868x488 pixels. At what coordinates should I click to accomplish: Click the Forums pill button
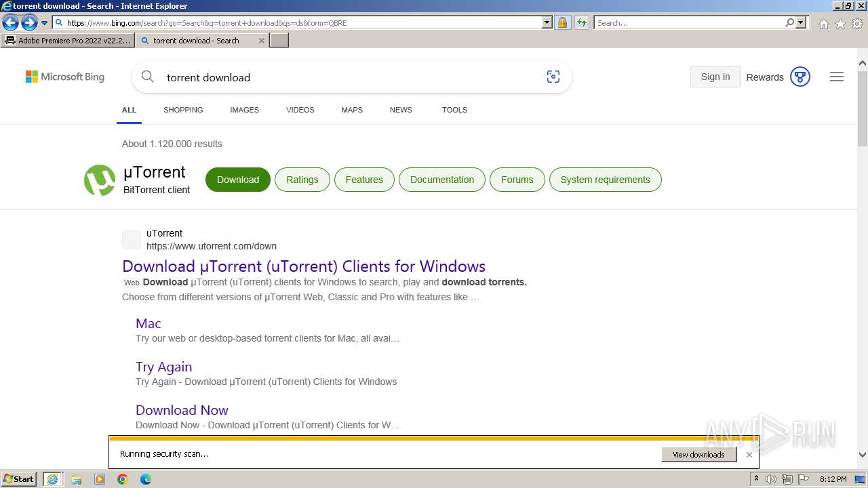(517, 180)
